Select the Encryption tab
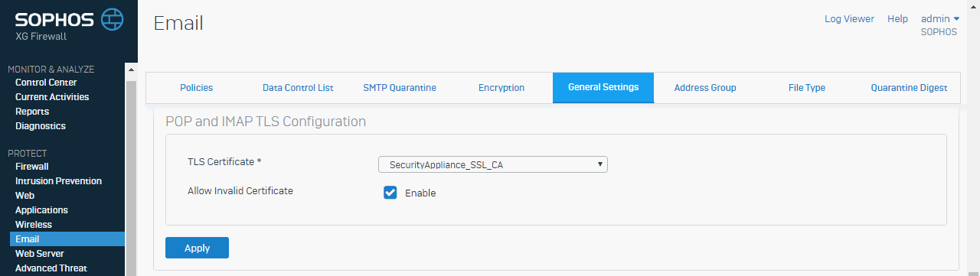The height and width of the screenshot is (276, 980). coord(501,88)
